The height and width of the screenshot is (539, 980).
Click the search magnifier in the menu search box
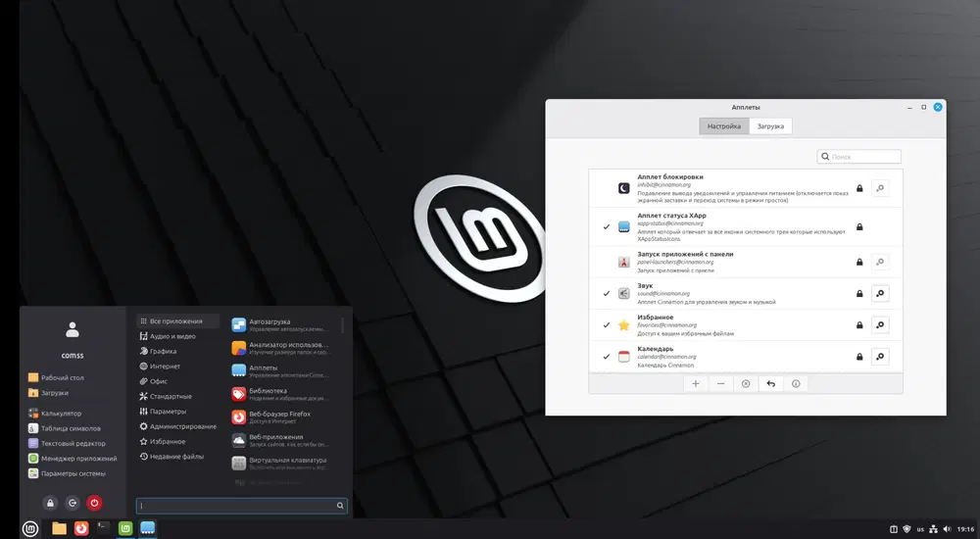point(340,506)
